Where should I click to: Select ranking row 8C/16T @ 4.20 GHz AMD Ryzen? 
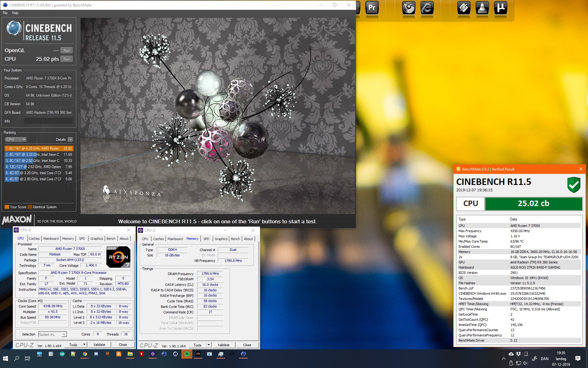(x=39, y=148)
